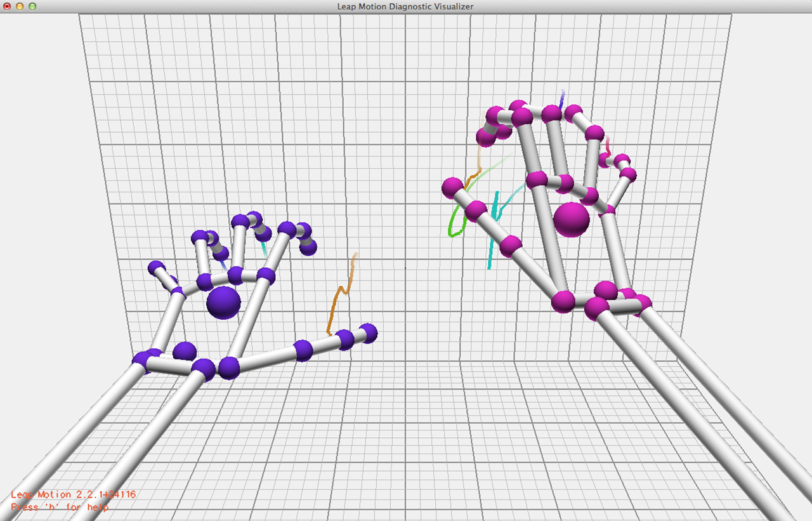Click the green zoom window button
812x521 pixels.
[x=32, y=6]
